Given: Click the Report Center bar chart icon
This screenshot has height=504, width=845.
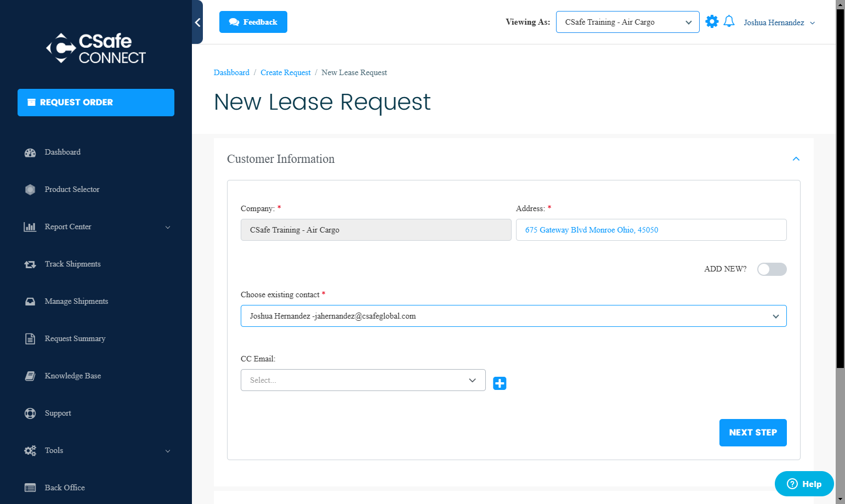Looking at the screenshot, I should click(30, 227).
